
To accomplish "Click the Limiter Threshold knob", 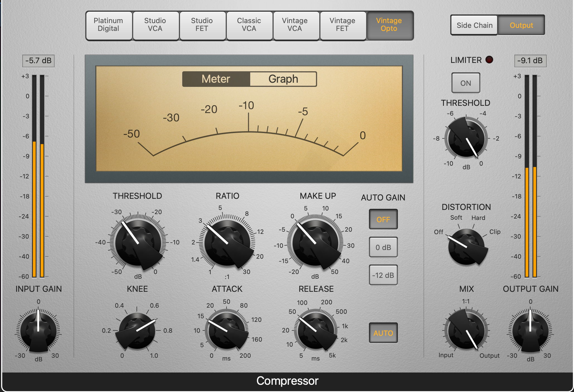I will [x=466, y=138].
